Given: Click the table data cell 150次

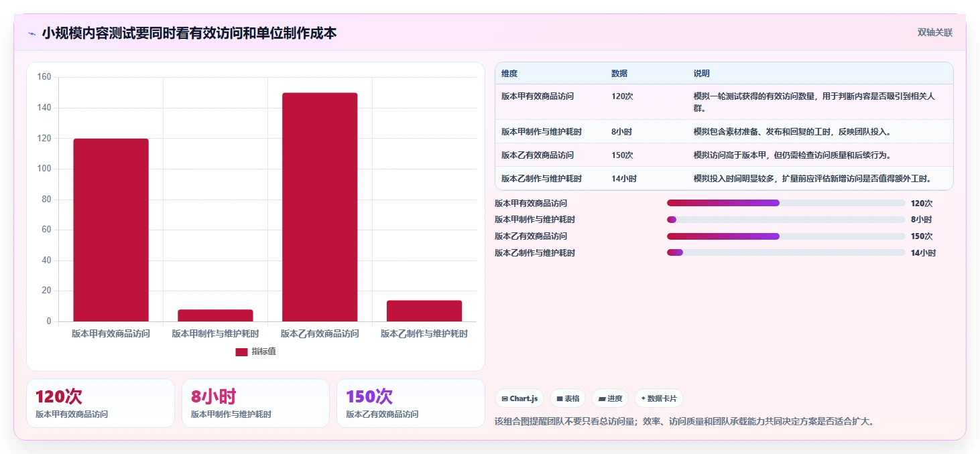Looking at the screenshot, I should coord(622,155).
